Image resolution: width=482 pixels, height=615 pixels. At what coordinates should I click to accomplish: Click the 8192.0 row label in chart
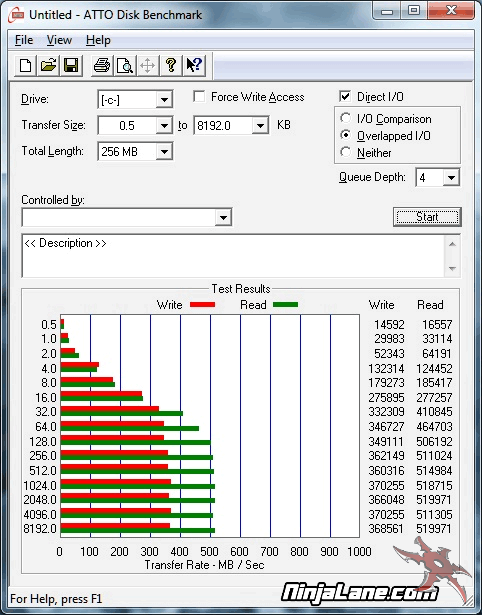(40, 529)
